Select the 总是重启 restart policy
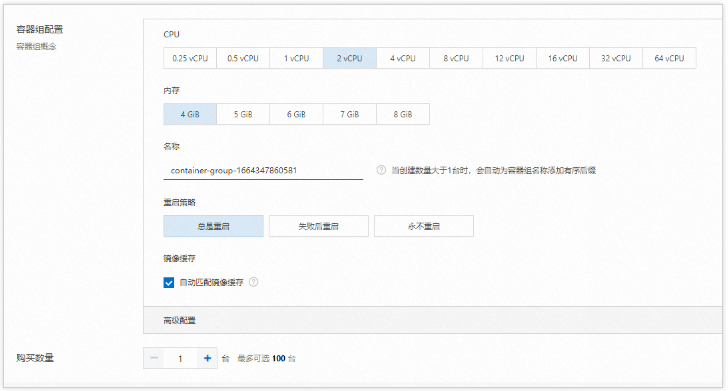This screenshot has height=391, width=728. (x=214, y=226)
